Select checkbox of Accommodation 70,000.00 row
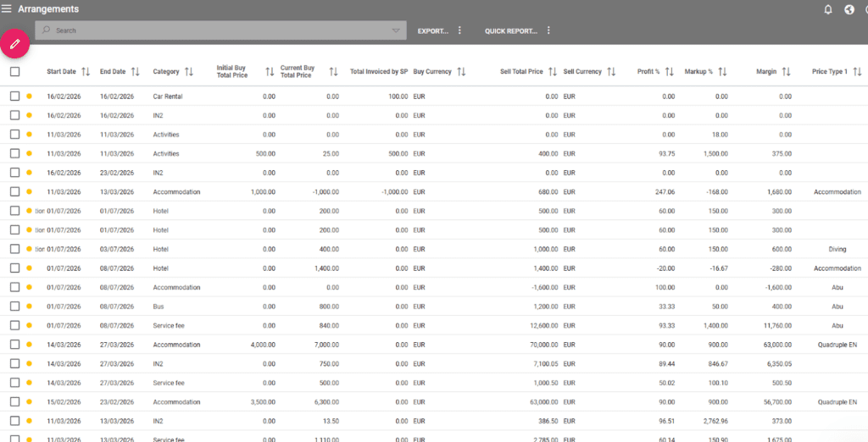 click(15, 344)
